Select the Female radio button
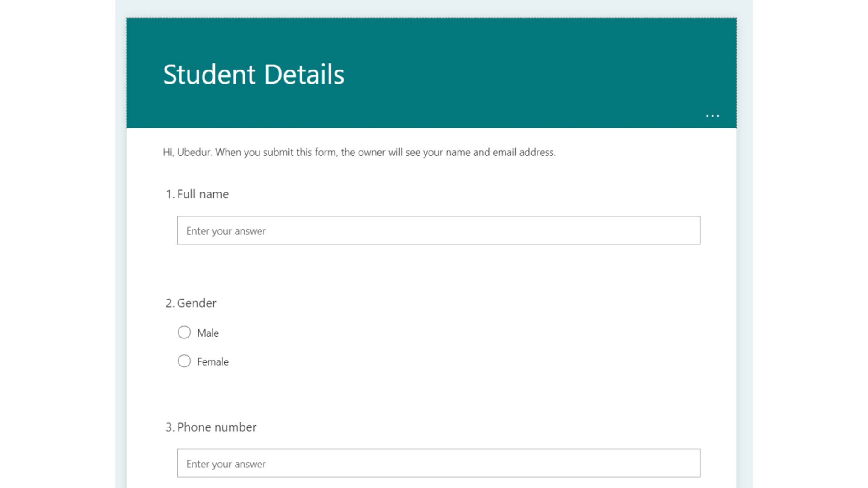This screenshot has height=488, width=868. 184,361
